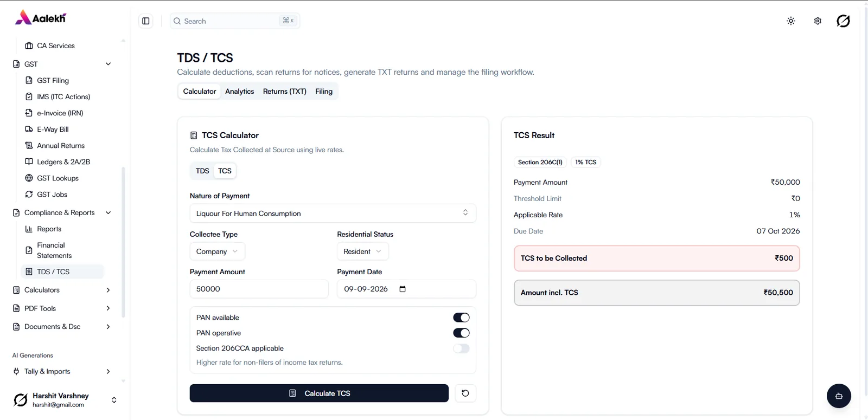This screenshot has height=420, width=868.
Task: Expand the Tally & Imports section
Action: (61, 371)
